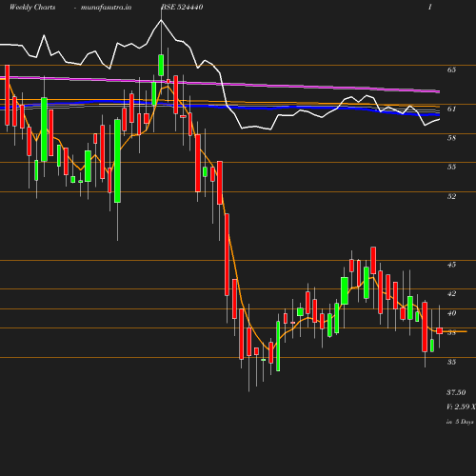476x476 pixels.
Task: Click the 42 price axis label
Action: (451, 294)
